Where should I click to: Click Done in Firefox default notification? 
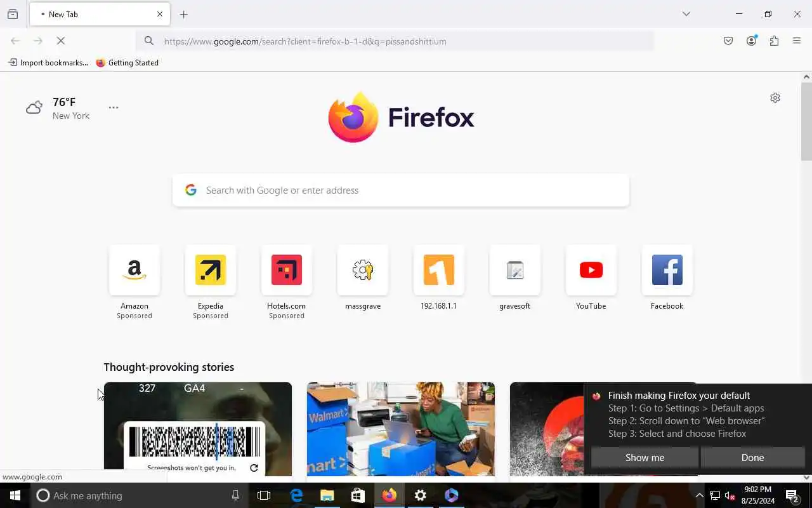pyautogui.click(x=752, y=457)
